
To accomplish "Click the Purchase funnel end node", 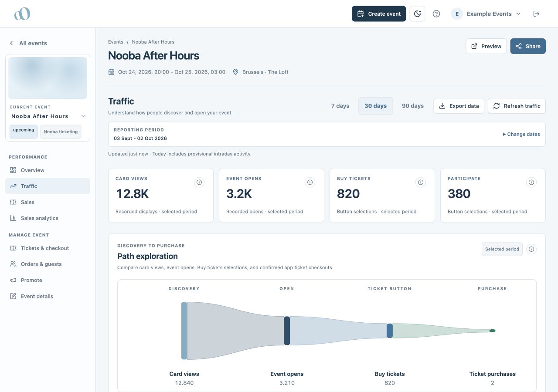I will coord(493,331).
